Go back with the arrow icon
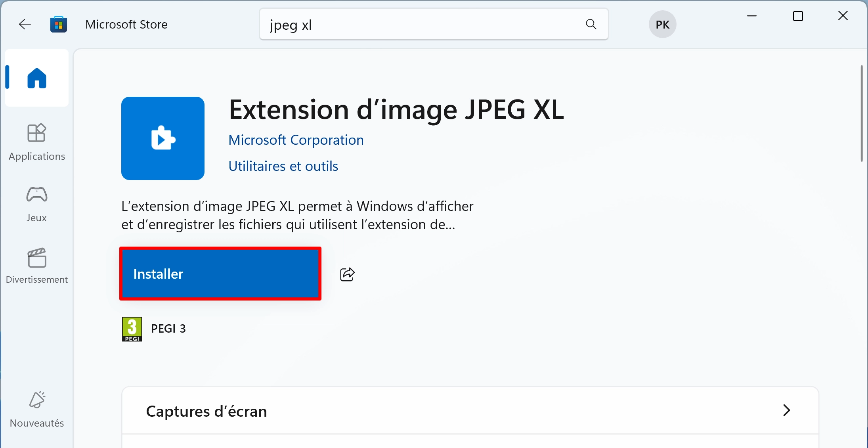 tap(25, 25)
